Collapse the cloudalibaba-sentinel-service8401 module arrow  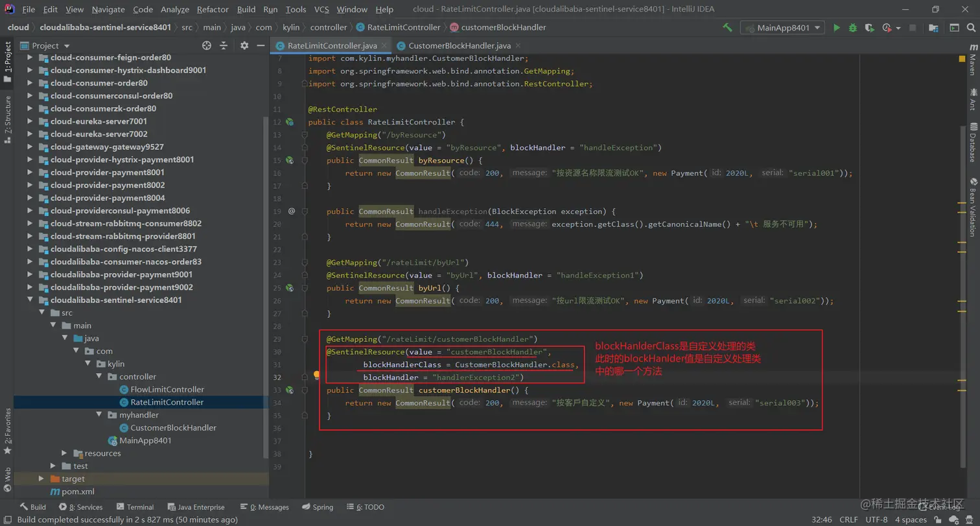[30, 300]
